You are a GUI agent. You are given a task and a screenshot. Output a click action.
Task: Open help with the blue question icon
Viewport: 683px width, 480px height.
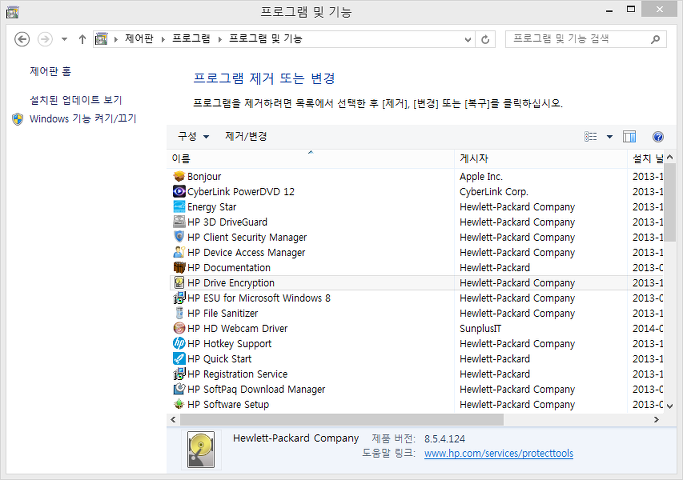pos(658,137)
